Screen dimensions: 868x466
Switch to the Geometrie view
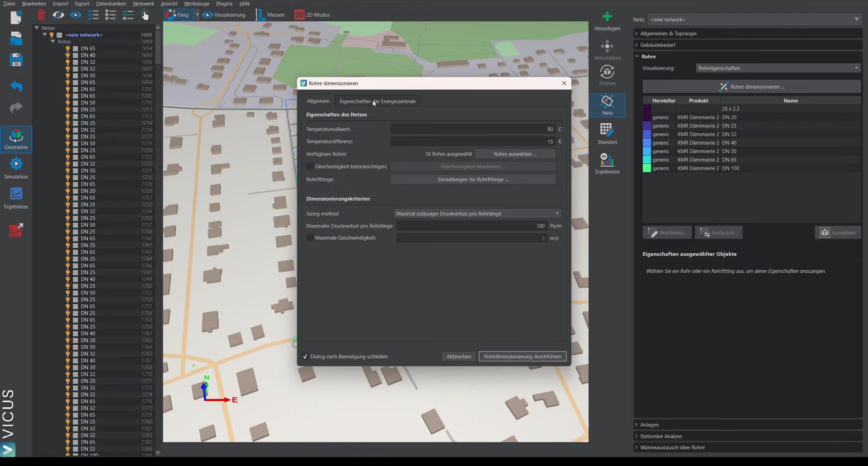pos(16,139)
